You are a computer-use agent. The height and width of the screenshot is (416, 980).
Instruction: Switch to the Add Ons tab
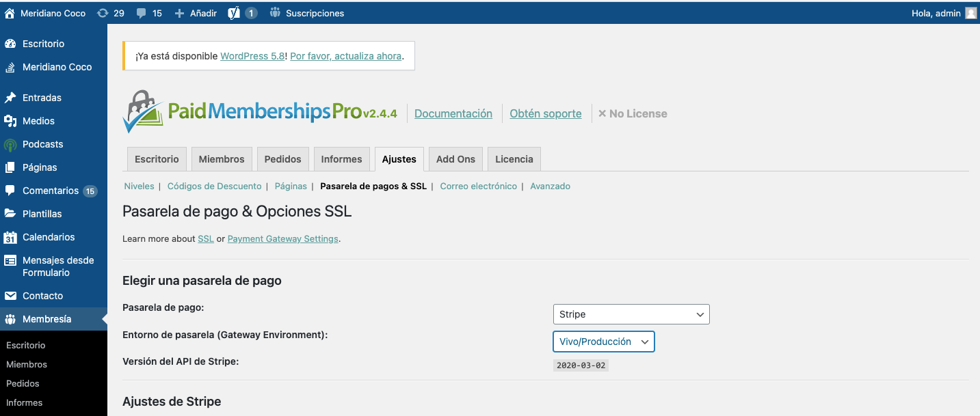pos(455,159)
